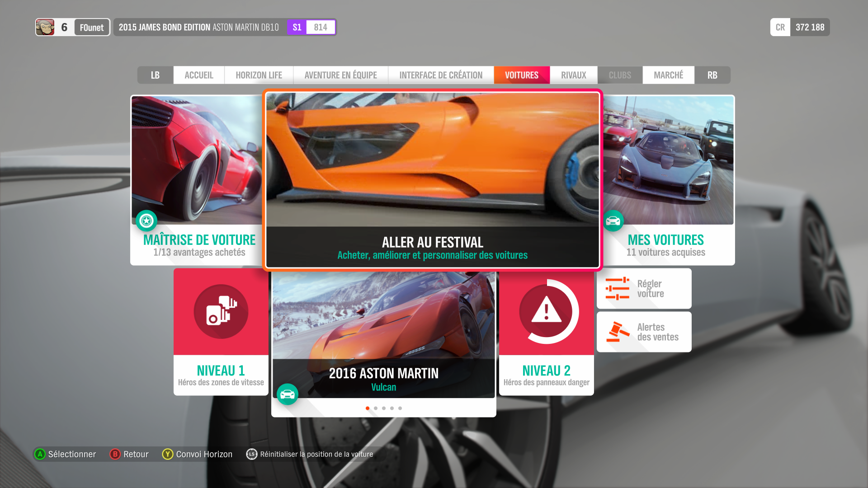The image size is (868, 488).
Task: Select the VOITURES tab
Action: [522, 75]
